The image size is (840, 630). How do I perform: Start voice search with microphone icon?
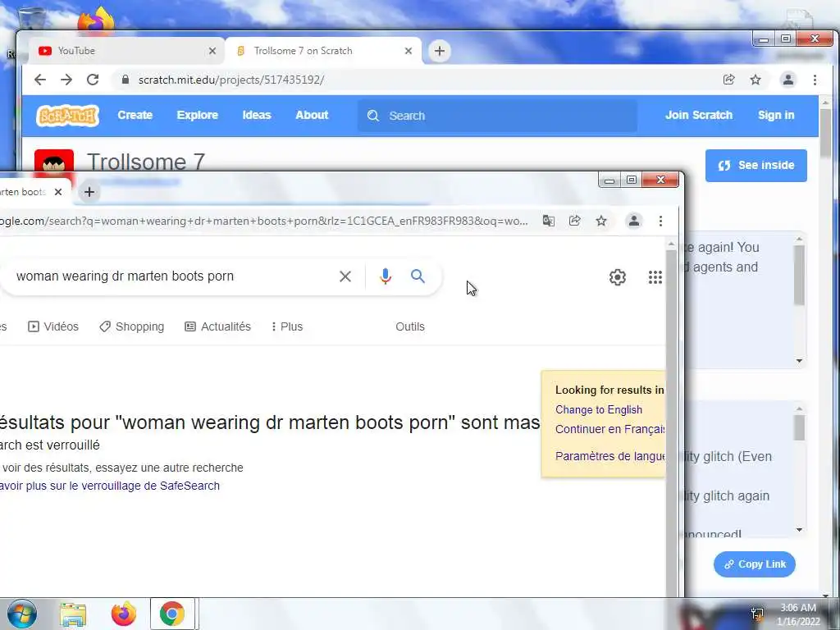pos(386,276)
